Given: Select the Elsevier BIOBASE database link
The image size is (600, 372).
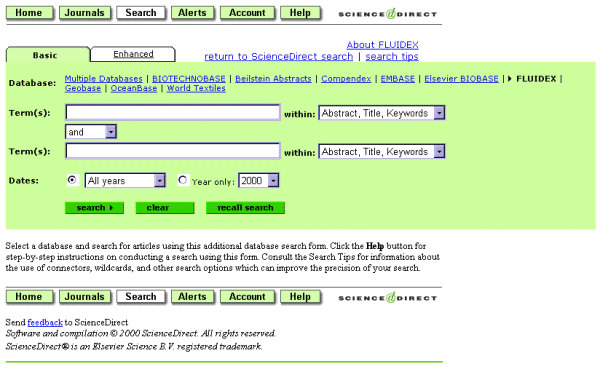Looking at the screenshot, I should pos(461,79).
